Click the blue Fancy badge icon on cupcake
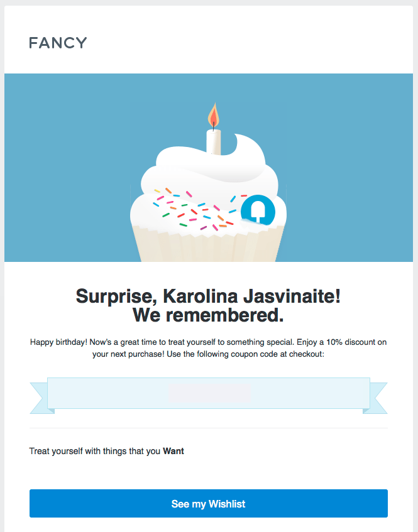Image resolution: width=418 pixels, height=532 pixels. (257, 210)
